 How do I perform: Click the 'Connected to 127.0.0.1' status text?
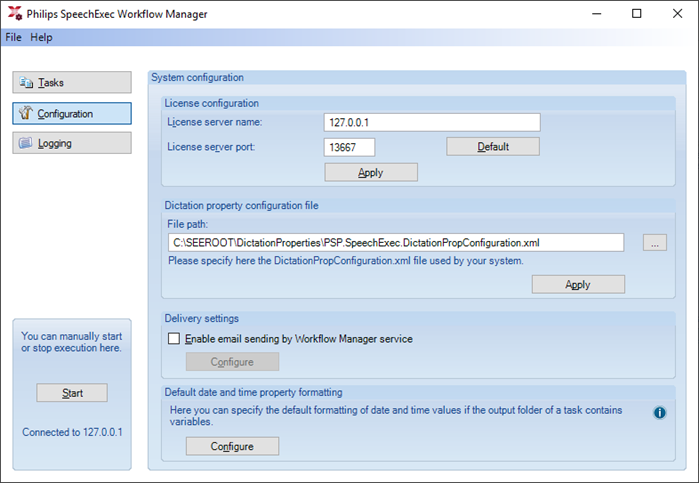tap(72, 432)
